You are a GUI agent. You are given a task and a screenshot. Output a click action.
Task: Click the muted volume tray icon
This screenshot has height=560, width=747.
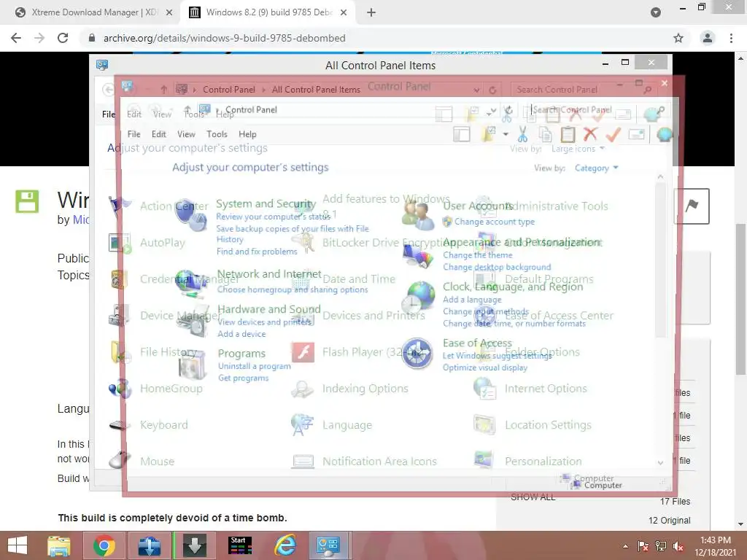pyautogui.click(x=678, y=546)
